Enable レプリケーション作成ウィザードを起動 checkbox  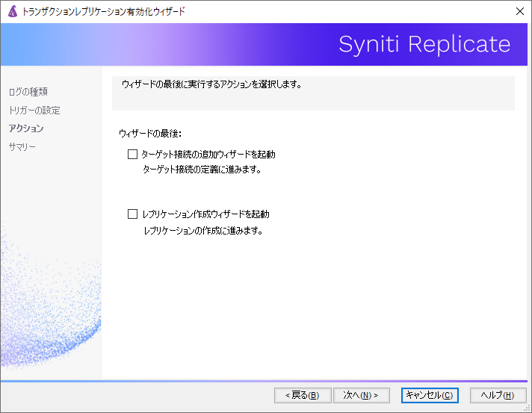132,214
